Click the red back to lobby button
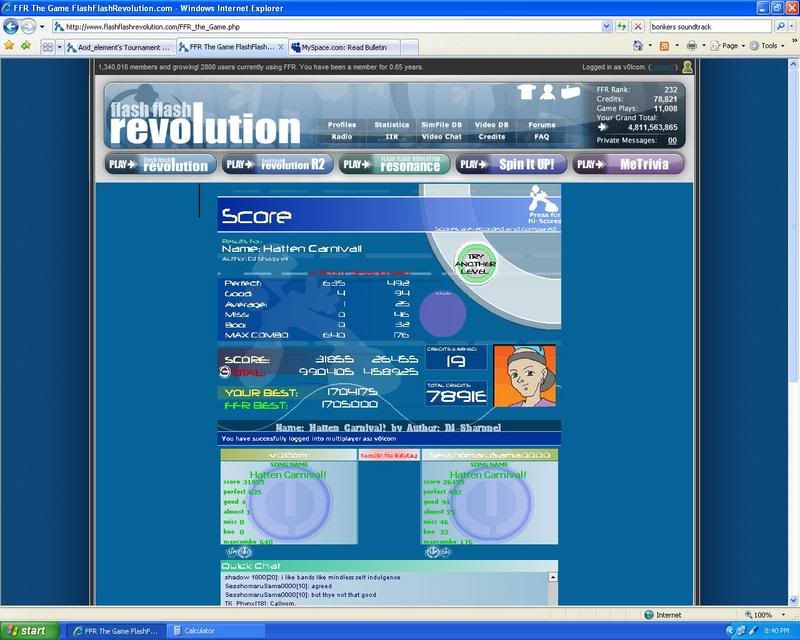This screenshot has height=640, width=800. click(389, 455)
